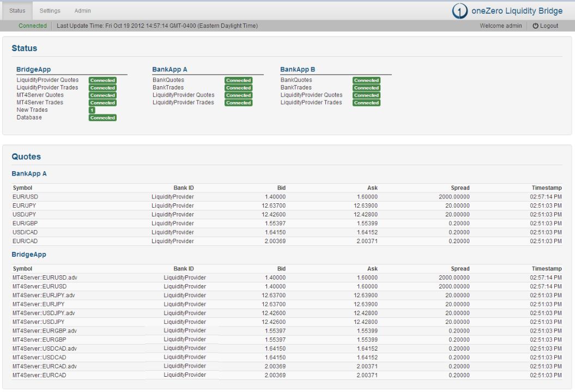Image resolution: width=575 pixels, height=392 pixels.
Task: Click BankApp B BankTrades Connected badge
Action: [x=366, y=88]
